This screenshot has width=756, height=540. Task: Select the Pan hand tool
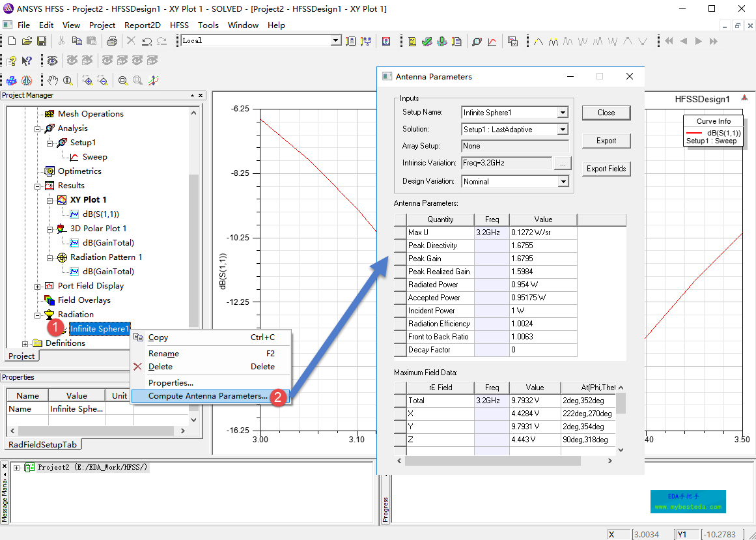tap(53, 81)
